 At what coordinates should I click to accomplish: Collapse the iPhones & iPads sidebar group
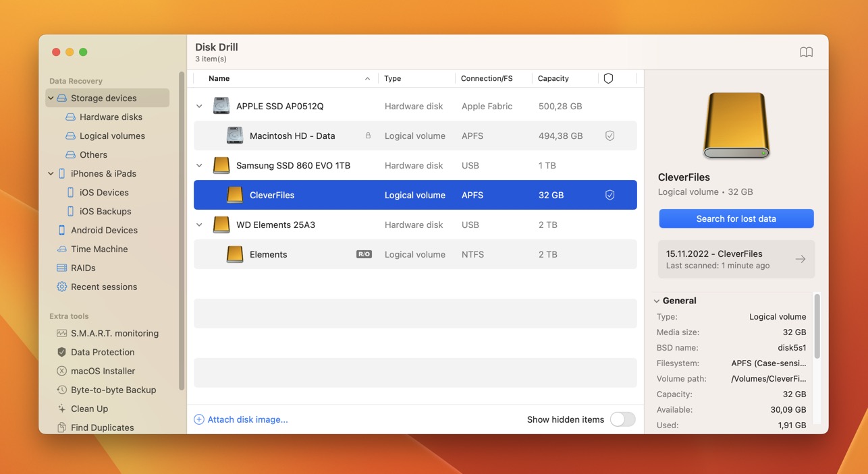51,173
